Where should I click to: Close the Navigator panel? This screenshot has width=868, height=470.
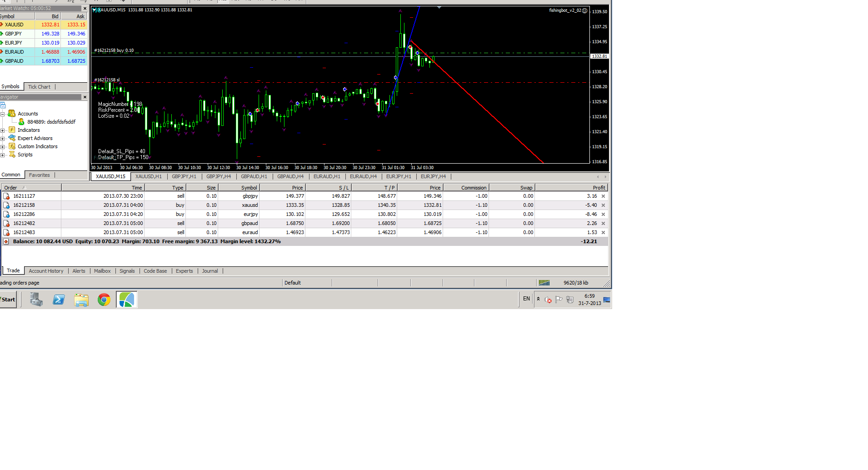click(85, 97)
